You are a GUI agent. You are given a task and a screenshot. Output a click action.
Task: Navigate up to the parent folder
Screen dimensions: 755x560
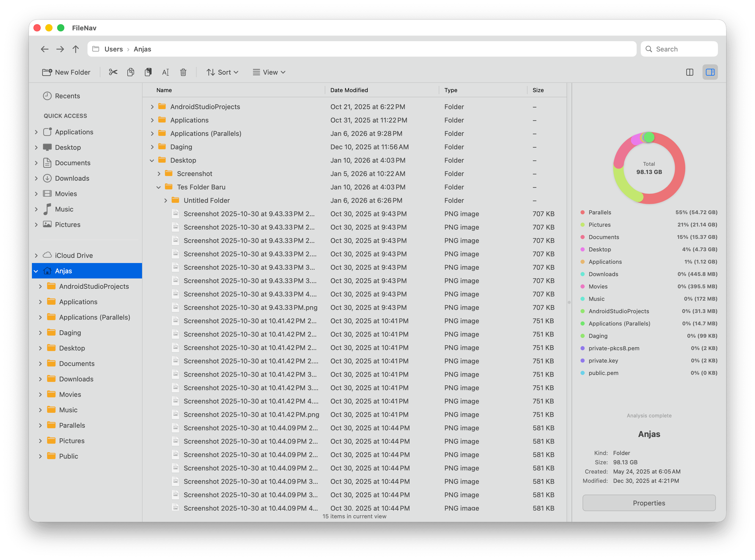pos(76,49)
